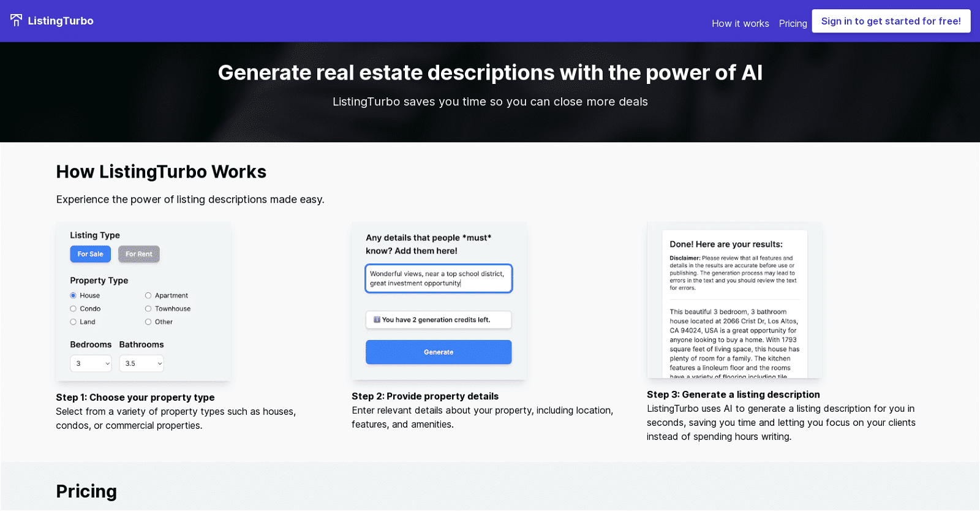Click the generation credits left notice
The height and width of the screenshot is (511, 980).
(x=439, y=320)
